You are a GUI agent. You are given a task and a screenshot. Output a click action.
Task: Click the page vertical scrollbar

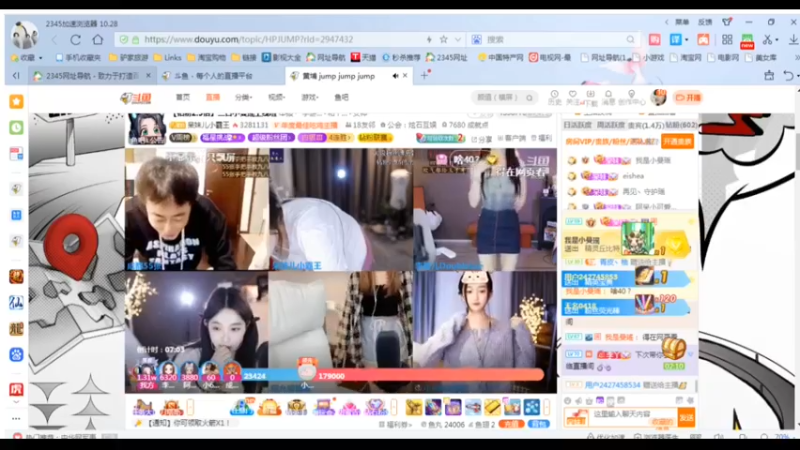coord(797,153)
